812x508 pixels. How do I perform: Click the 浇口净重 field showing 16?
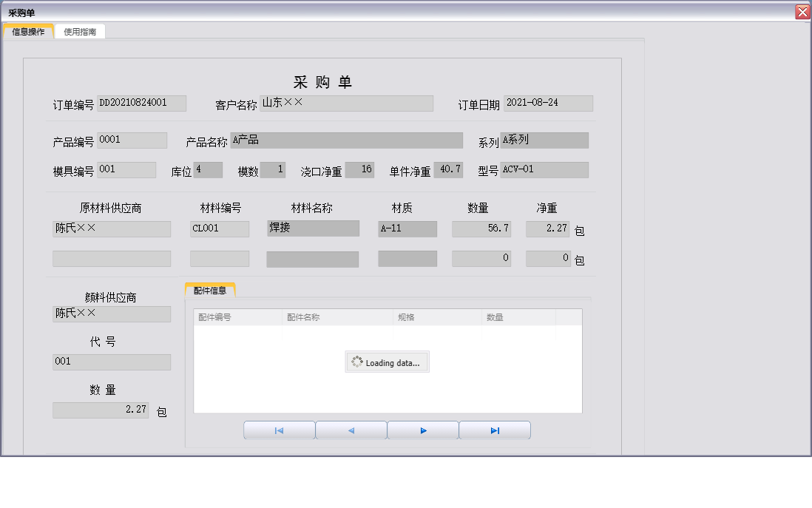[x=359, y=169]
